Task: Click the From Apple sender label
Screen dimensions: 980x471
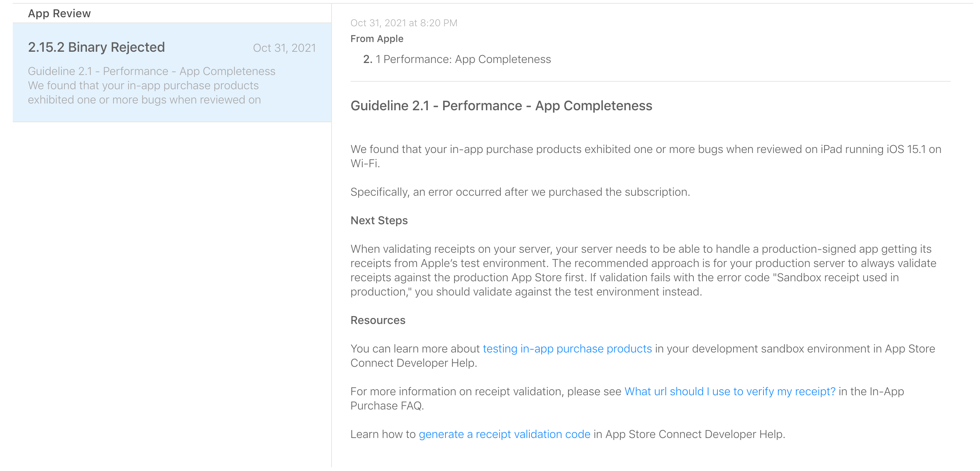Action: 376,39
